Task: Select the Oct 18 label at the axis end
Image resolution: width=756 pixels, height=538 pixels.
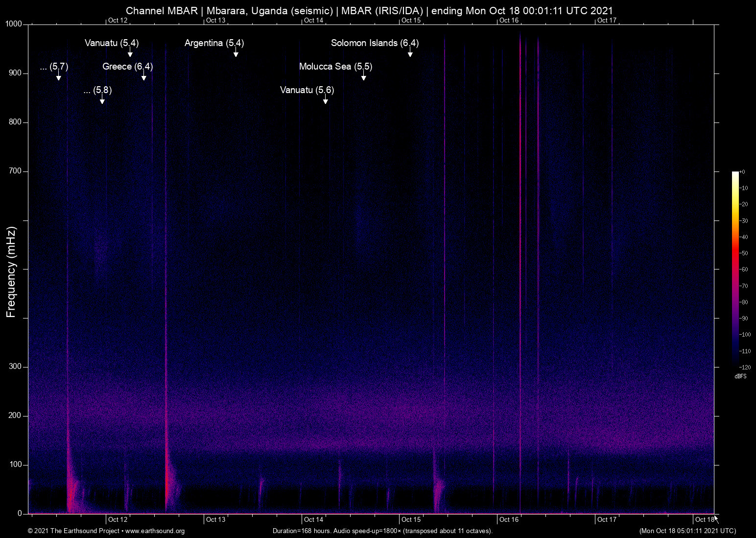Action: [704, 519]
